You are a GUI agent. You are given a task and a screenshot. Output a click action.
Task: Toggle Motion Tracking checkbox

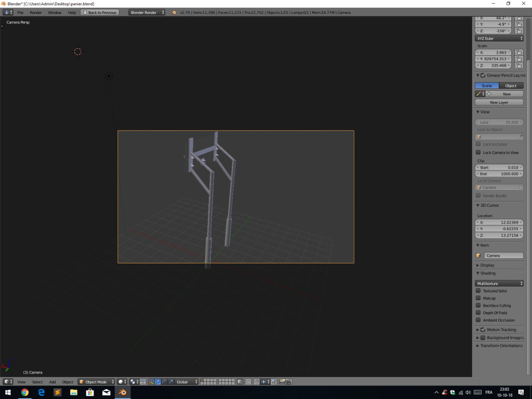(x=483, y=329)
